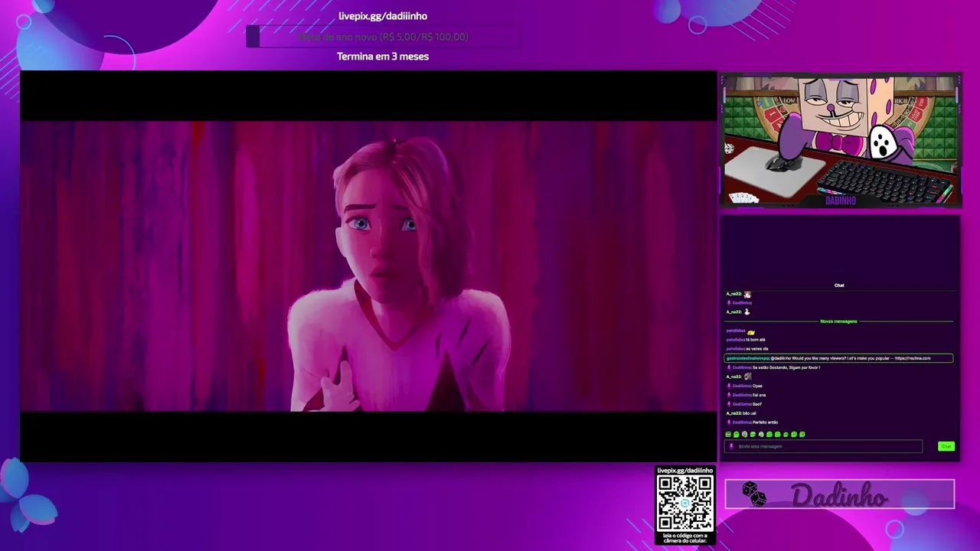Click the green Chat send button
The image size is (980, 551).
[946, 446]
